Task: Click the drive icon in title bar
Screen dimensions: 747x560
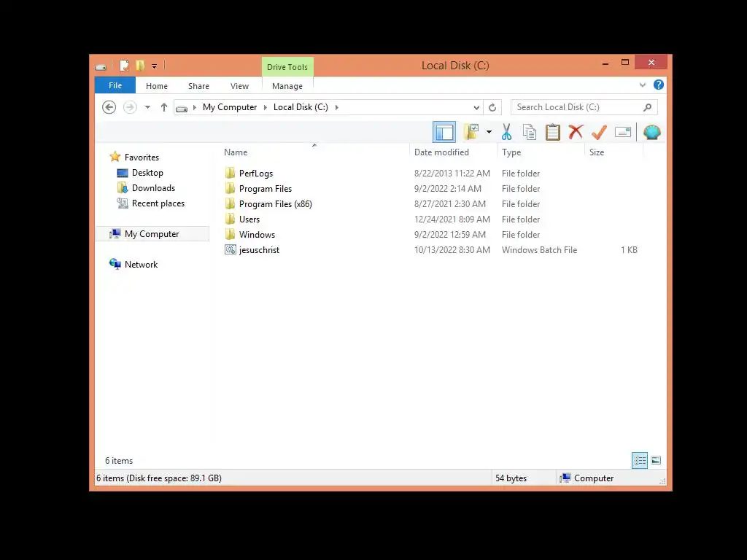Action: 101,66
